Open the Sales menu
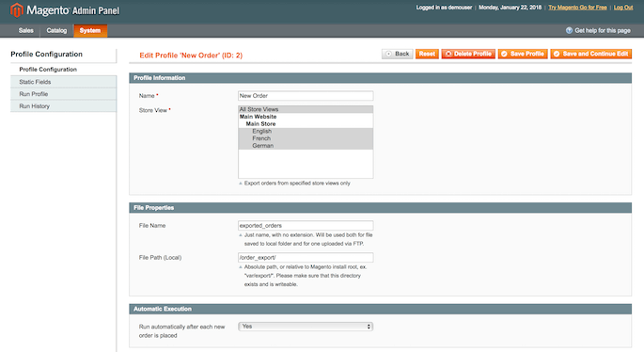This screenshot has height=352, width=644. pyautogui.click(x=26, y=30)
